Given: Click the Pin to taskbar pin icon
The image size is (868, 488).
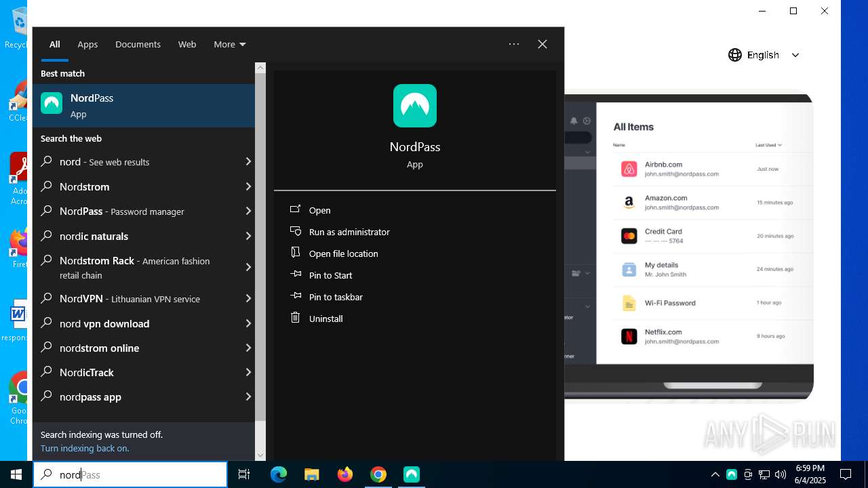Looking at the screenshot, I should [295, 296].
